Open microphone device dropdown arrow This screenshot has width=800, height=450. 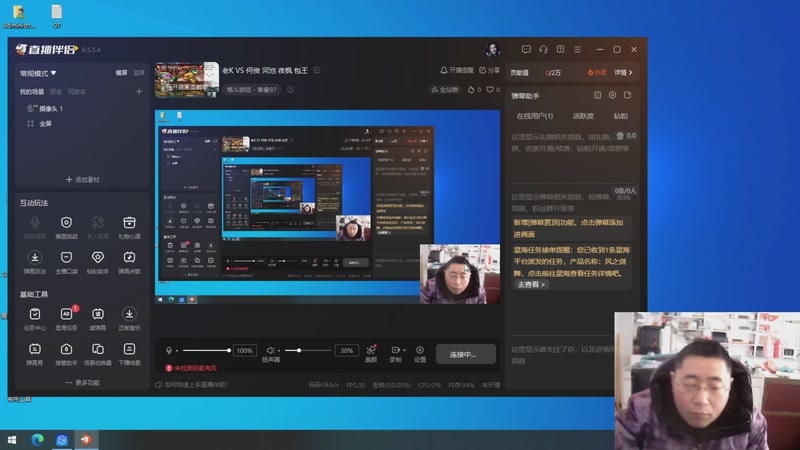point(177,351)
